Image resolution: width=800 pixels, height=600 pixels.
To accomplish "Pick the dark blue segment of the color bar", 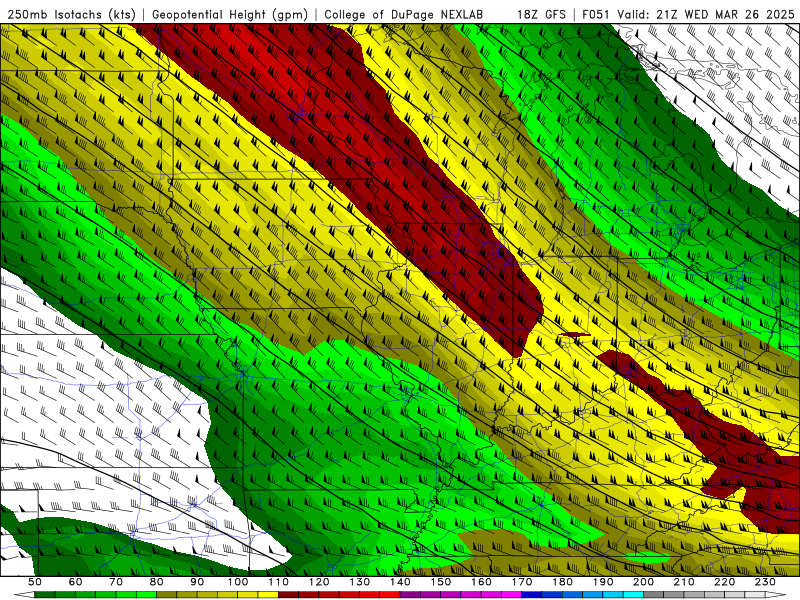I will click(532, 595).
